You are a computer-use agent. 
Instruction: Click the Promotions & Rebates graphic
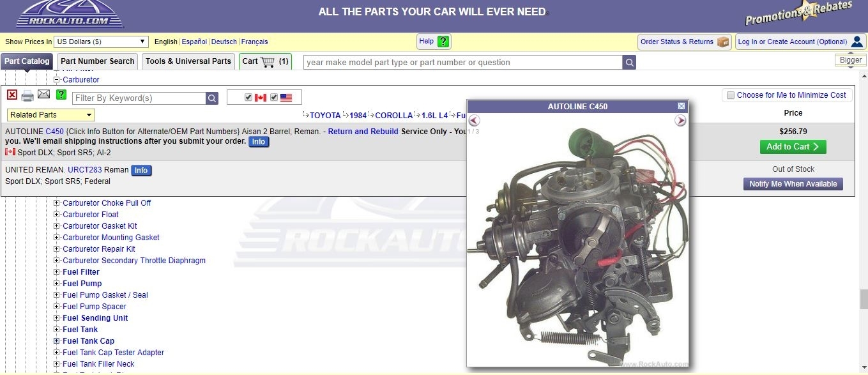[798, 13]
